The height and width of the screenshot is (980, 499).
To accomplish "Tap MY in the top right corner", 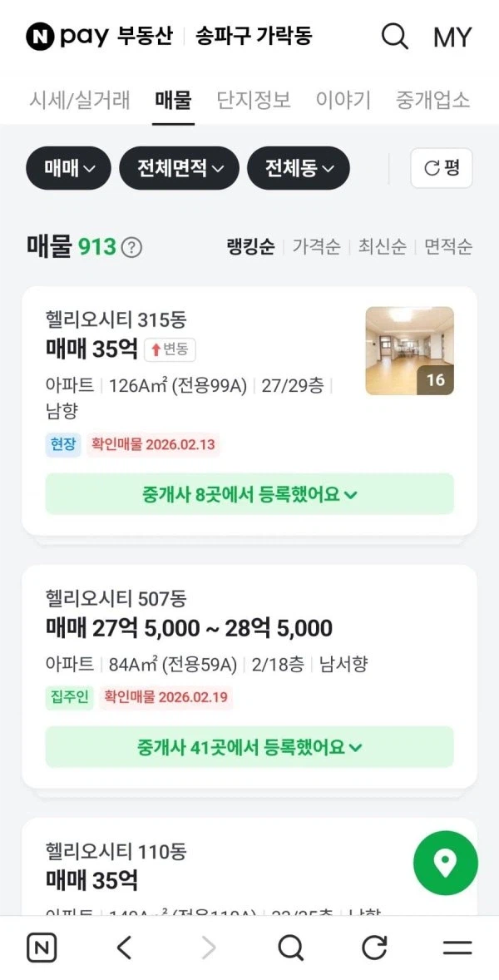I will coord(452,37).
